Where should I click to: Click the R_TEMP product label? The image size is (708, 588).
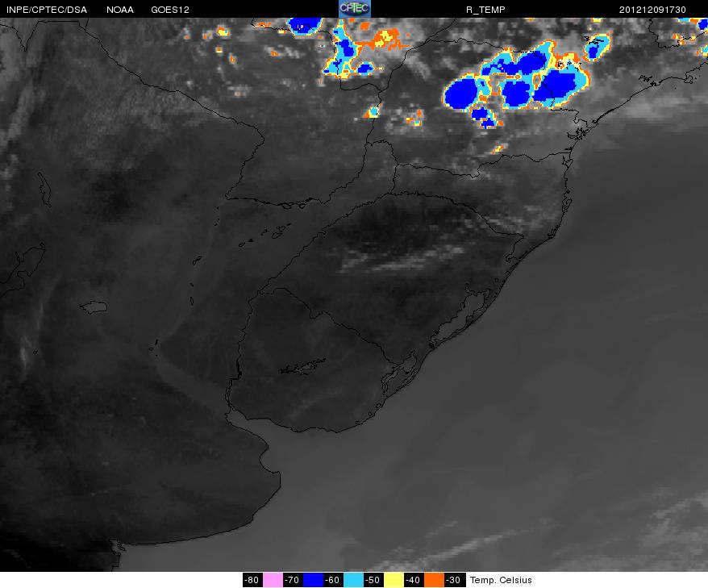[x=485, y=10]
